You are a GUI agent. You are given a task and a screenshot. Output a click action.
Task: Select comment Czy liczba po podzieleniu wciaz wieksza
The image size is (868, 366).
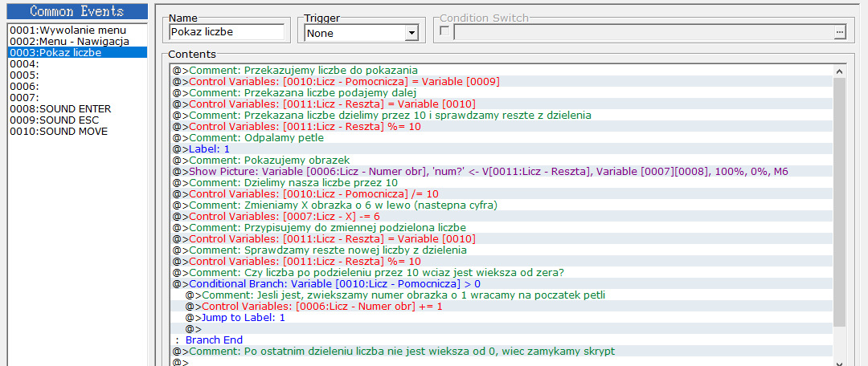click(x=501, y=273)
